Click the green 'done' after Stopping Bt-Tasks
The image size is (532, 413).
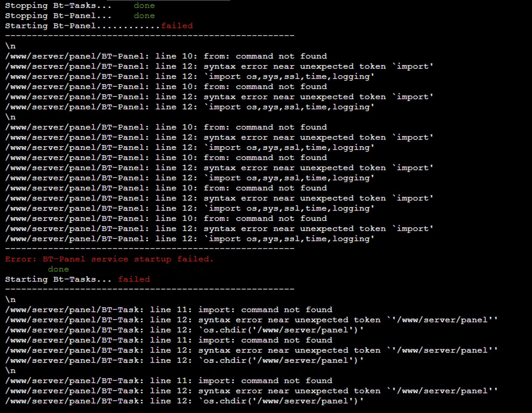coord(144,6)
